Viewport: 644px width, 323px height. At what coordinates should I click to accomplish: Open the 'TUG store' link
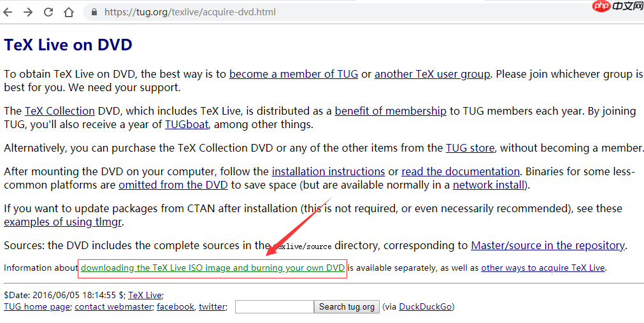coord(470,148)
